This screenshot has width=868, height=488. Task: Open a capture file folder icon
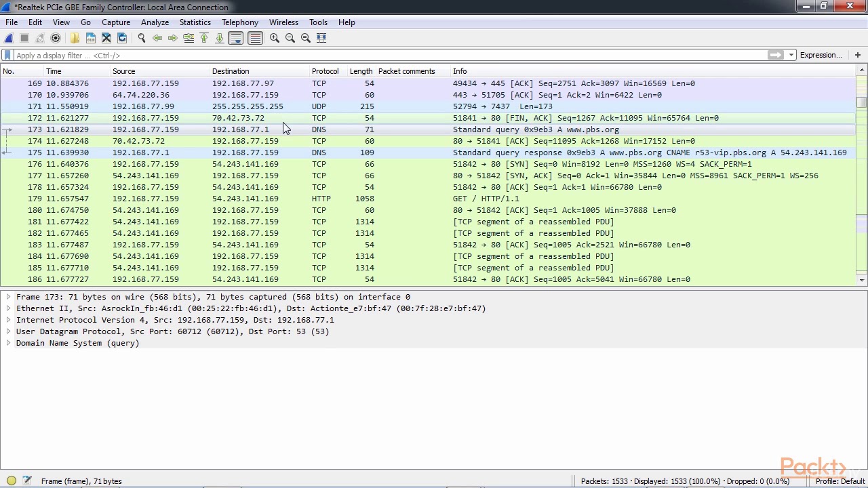click(x=75, y=38)
